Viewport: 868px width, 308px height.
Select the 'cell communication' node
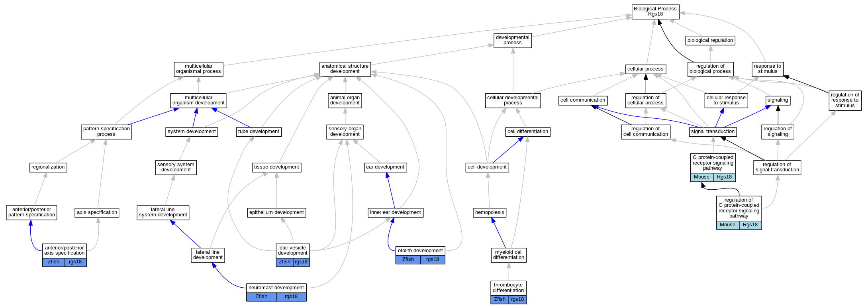(583, 100)
